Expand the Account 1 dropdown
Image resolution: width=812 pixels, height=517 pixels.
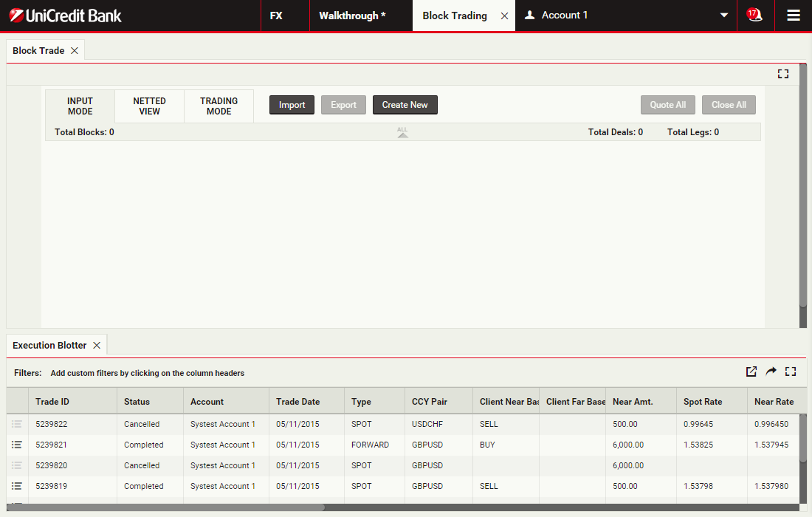(723, 16)
